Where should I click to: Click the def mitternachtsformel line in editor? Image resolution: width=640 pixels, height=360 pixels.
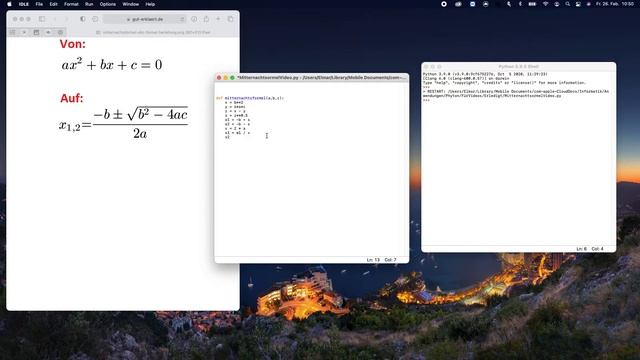click(x=250, y=98)
